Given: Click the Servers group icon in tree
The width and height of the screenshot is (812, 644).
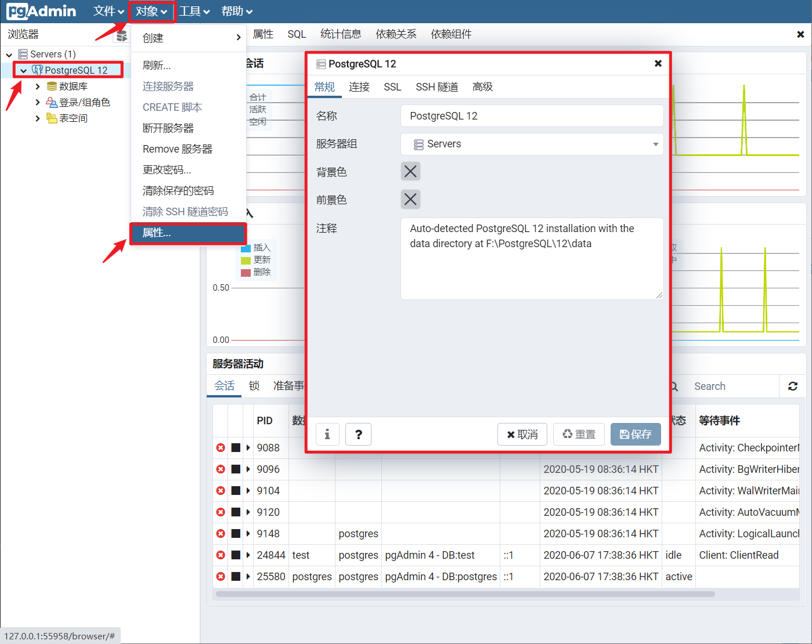Looking at the screenshot, I should click(x=23, y=54).
